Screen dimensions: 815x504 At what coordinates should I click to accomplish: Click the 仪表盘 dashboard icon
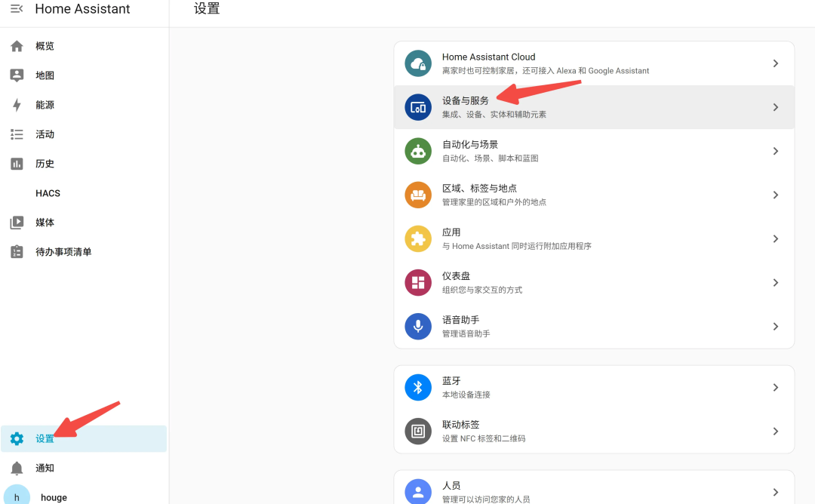coord(418,283)
